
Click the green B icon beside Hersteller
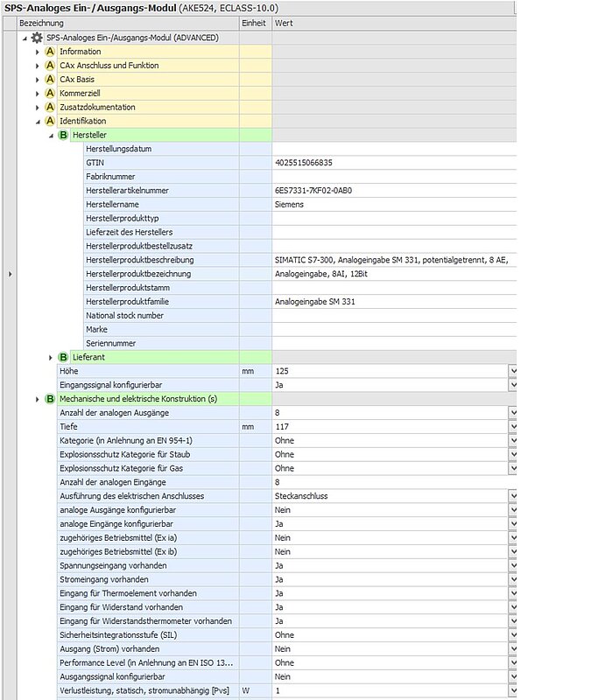(x=63, y=136)
